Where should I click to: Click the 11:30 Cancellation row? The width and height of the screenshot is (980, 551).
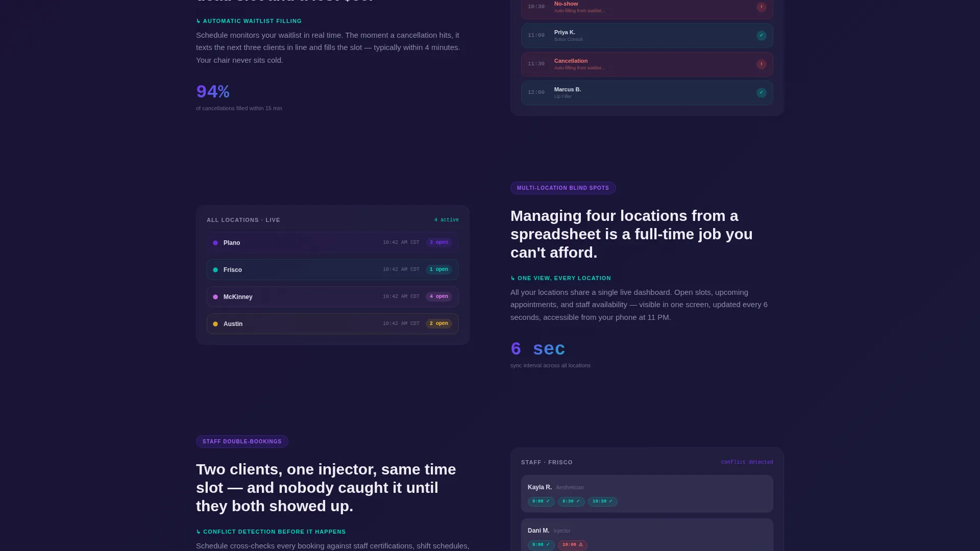click(647, 64)
